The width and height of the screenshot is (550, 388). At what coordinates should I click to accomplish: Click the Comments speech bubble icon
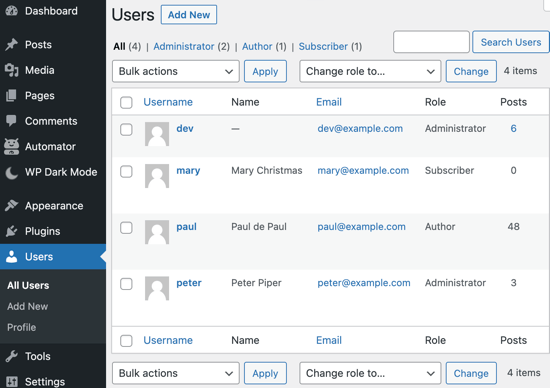12,121
